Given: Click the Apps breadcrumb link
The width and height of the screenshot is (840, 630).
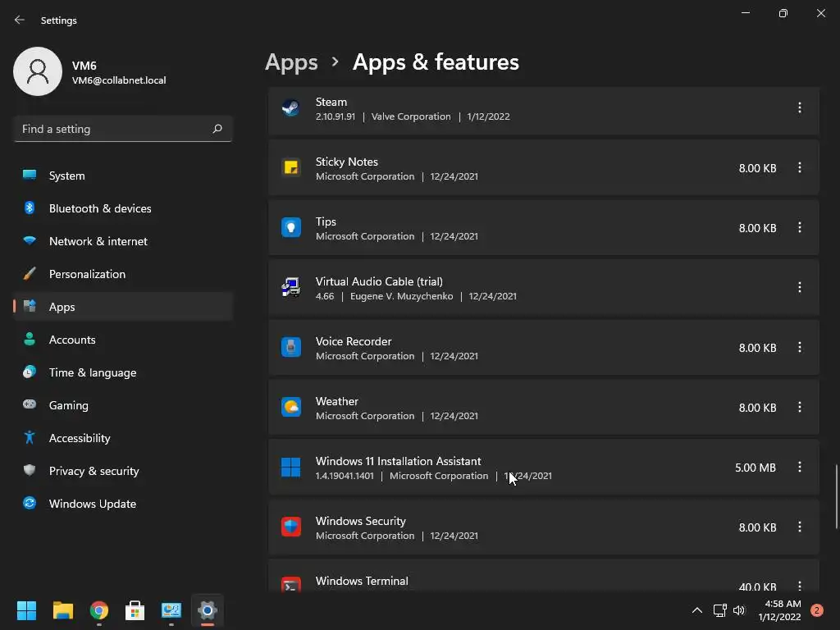Looking at the screenshot, I should click(x=291, y=62).
